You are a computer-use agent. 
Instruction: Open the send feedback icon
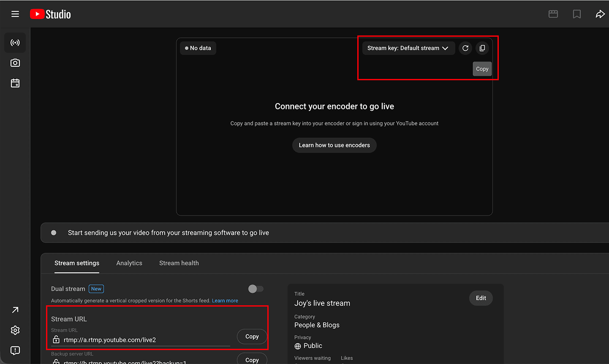click(x=15, y=350)
